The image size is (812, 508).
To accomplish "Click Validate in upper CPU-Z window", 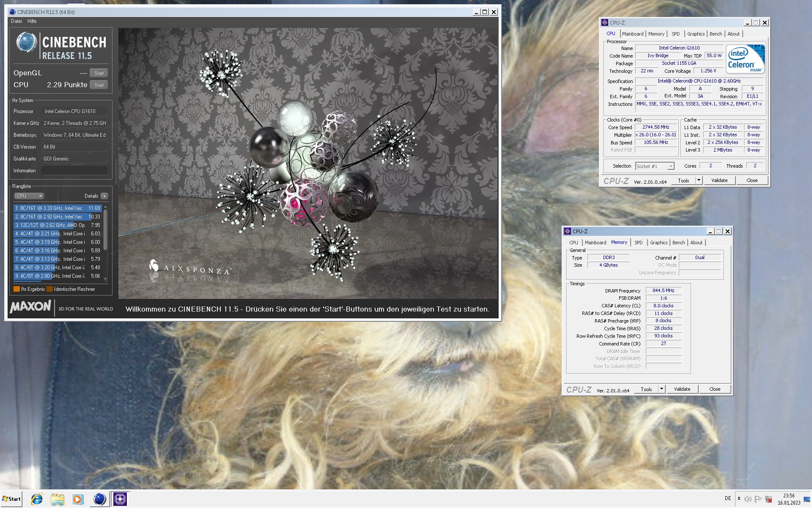I will point(719,180).
